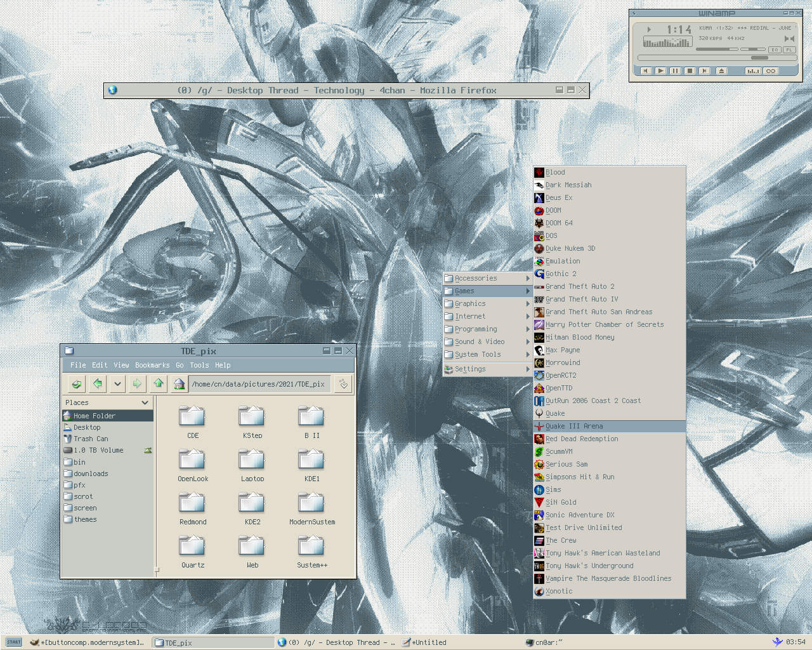Open the Bookmarks menu in TDE_pix window
The width and height of the screenshot is (812, 650).
[x=152, y=365]
